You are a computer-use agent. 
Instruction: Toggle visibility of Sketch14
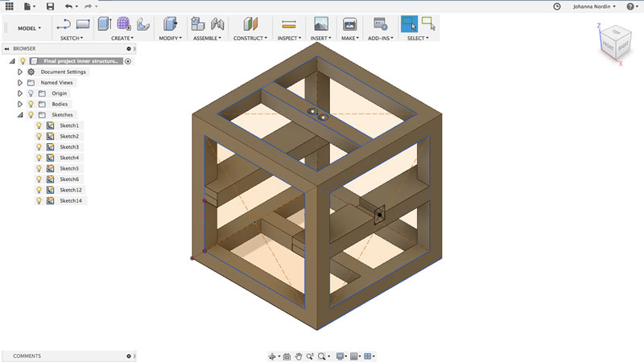(x=39, y=200)
